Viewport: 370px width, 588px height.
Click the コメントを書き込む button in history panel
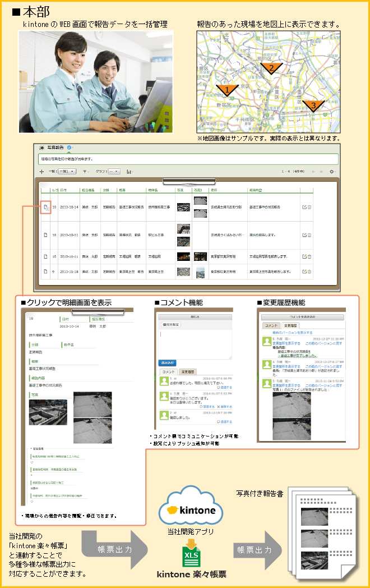(x=303, y=317)
